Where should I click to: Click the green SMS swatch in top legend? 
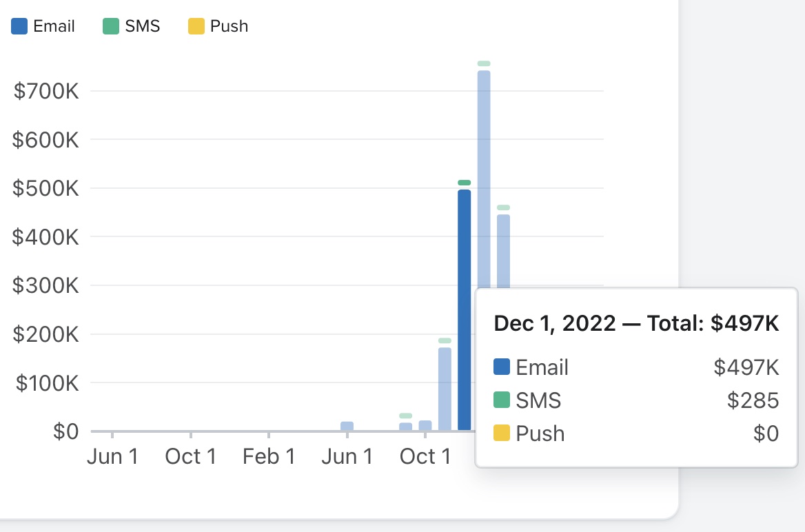click(111, 27)
